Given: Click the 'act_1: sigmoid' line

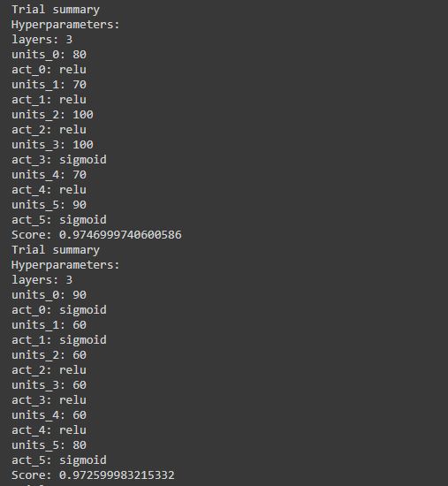Looking at the screenshot, I should (59, 340).
